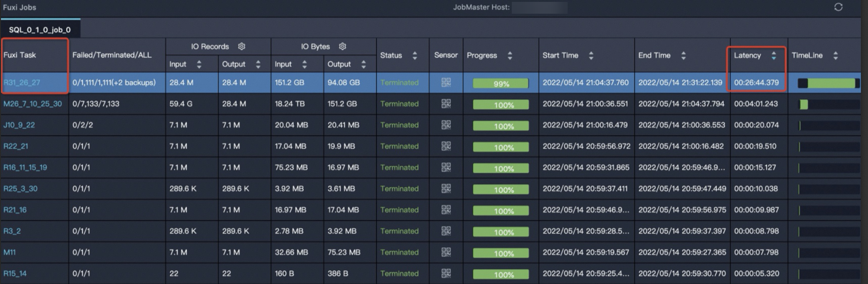
Task: Click the 75.23 MB input bytes cell
Action: (x=291, y=167)
